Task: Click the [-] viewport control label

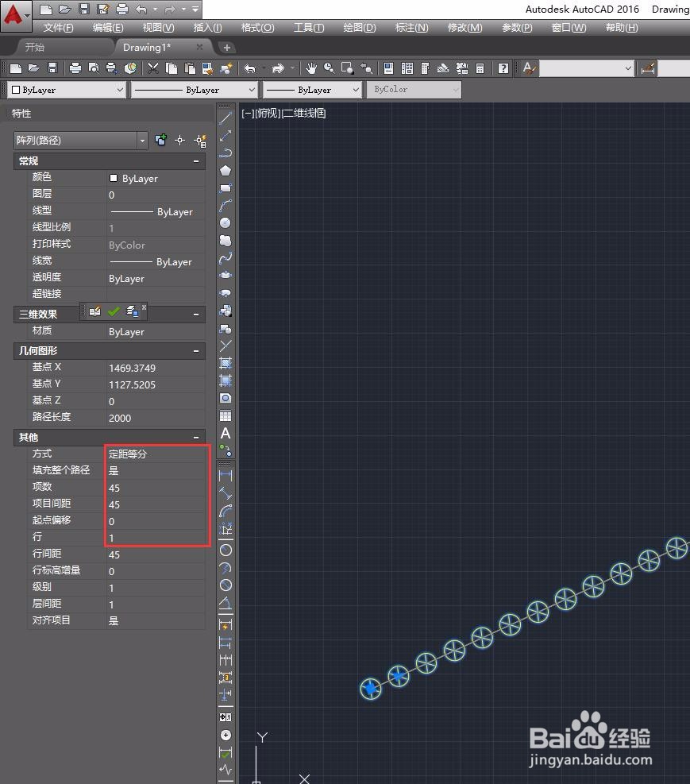Action: click(x=247, y=114)
